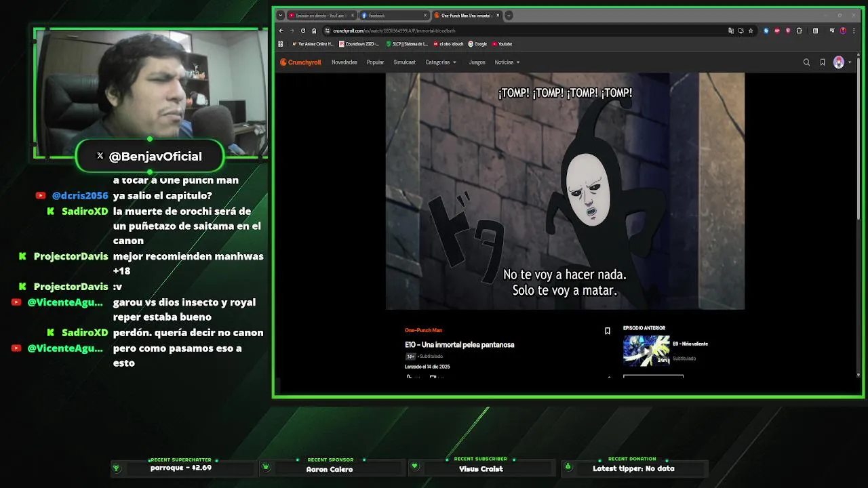The image size is (868, 488).
Task: Click the 'EPISODIO ANTERIOR' heading
Action: [x=644, y=328]
